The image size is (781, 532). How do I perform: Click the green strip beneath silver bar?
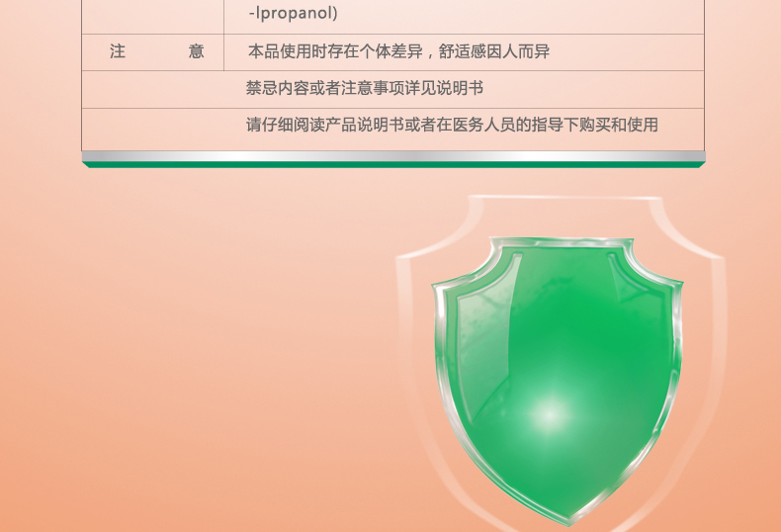[x=393, y=165]
